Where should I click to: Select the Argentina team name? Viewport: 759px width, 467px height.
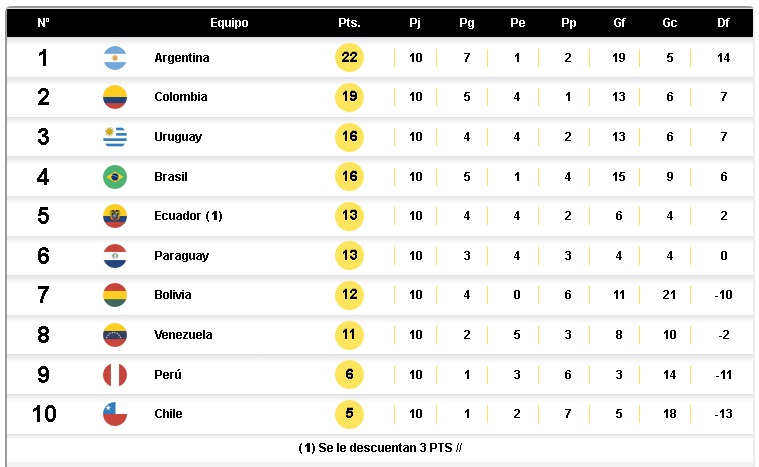(x=182, y=58)
